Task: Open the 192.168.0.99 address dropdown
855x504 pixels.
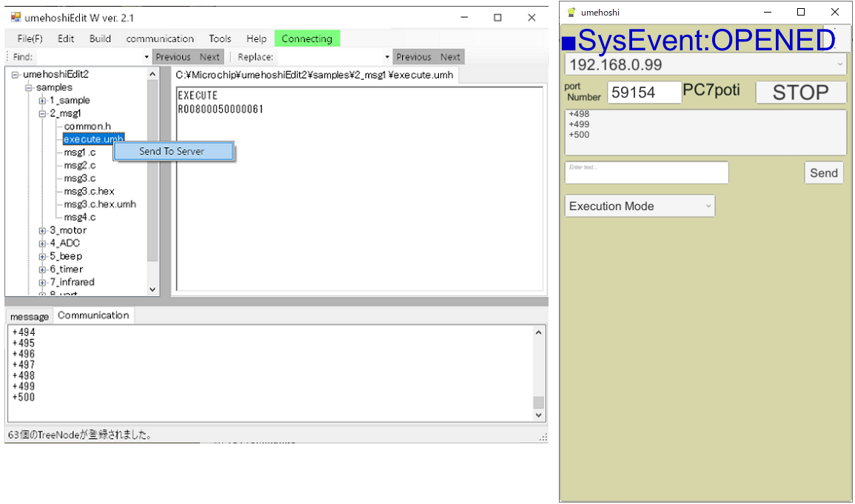Action: point(705,65)
